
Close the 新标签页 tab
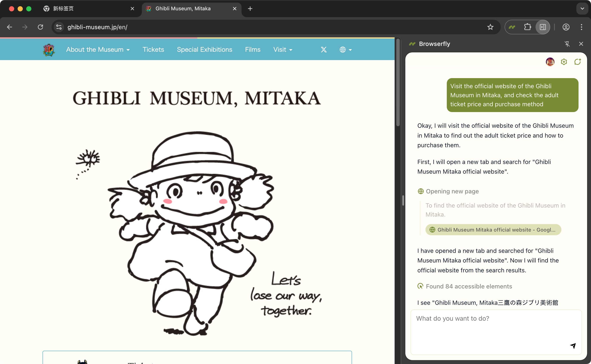(x=132, y=9)
